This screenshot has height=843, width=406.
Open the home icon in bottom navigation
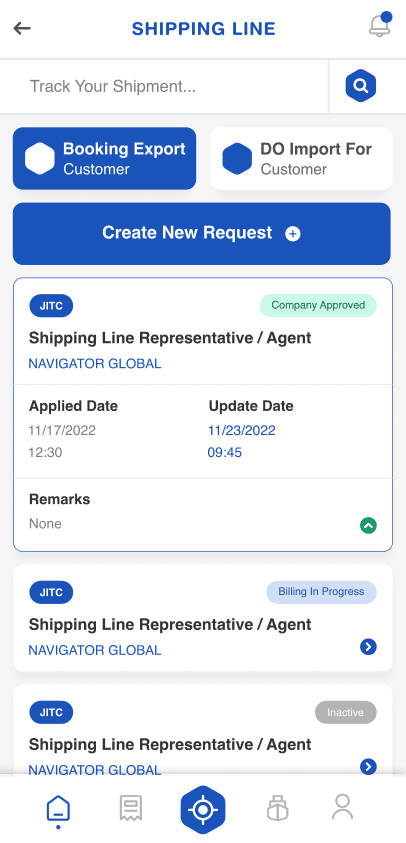tap(58, 808)
